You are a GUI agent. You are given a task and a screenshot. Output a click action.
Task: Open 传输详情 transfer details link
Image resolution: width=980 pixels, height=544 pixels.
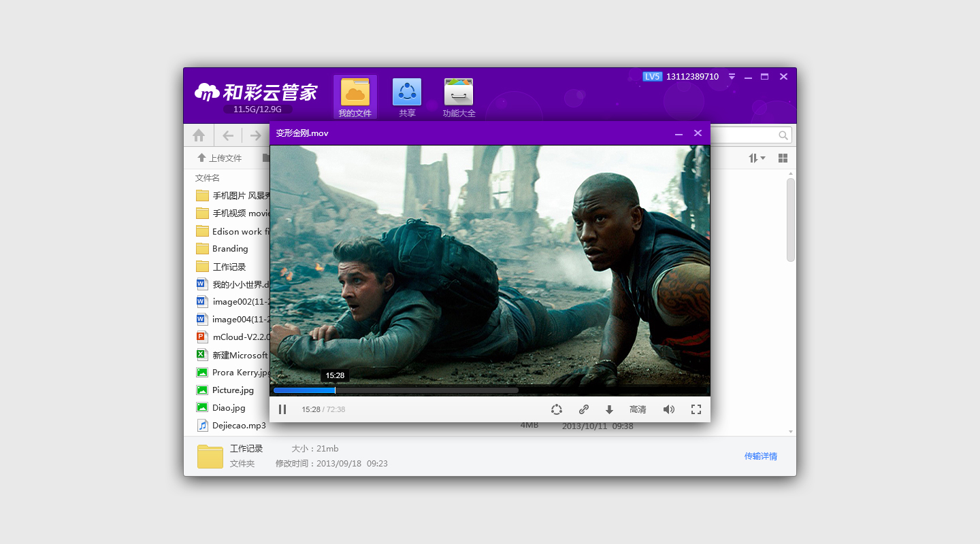click(760, 456)
